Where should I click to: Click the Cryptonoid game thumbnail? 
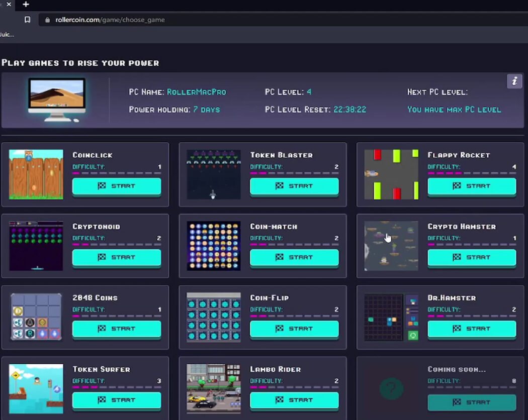[x=36, y=246]
